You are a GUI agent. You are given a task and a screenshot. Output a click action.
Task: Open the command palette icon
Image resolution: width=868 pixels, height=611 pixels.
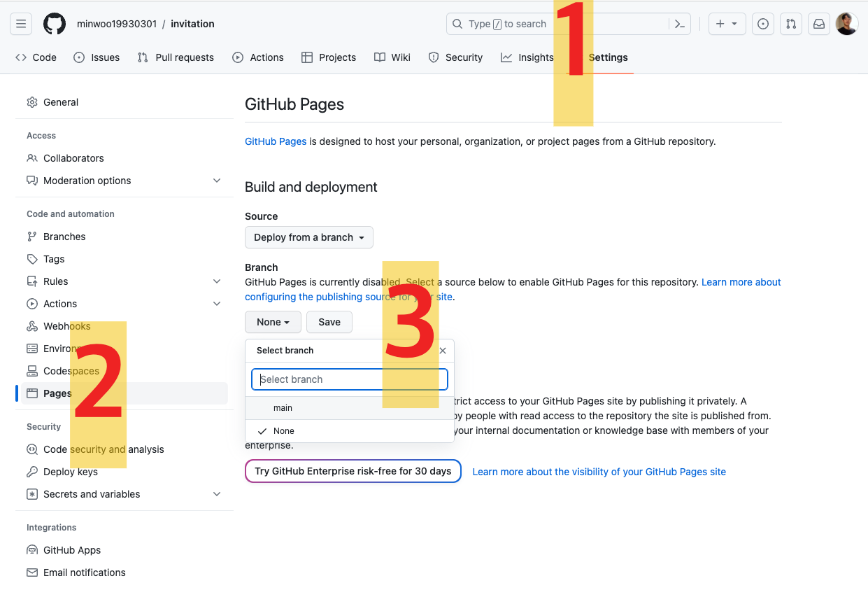pos(679,24)
